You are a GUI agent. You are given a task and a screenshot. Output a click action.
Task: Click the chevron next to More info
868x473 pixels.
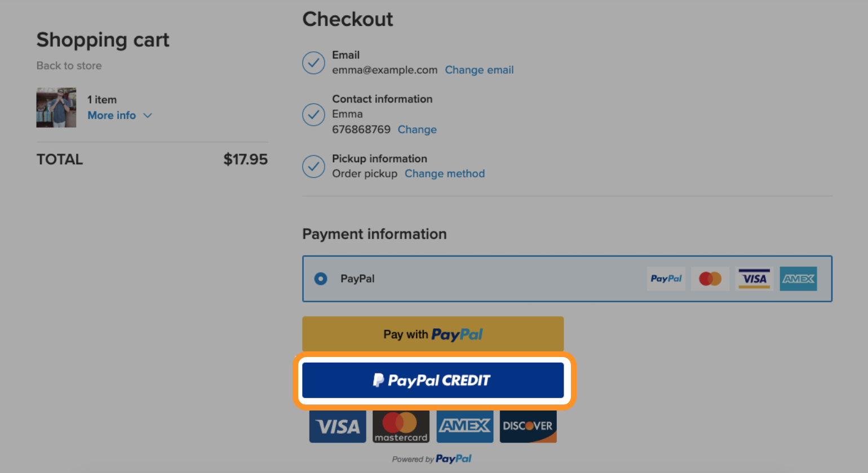[148, 115]
